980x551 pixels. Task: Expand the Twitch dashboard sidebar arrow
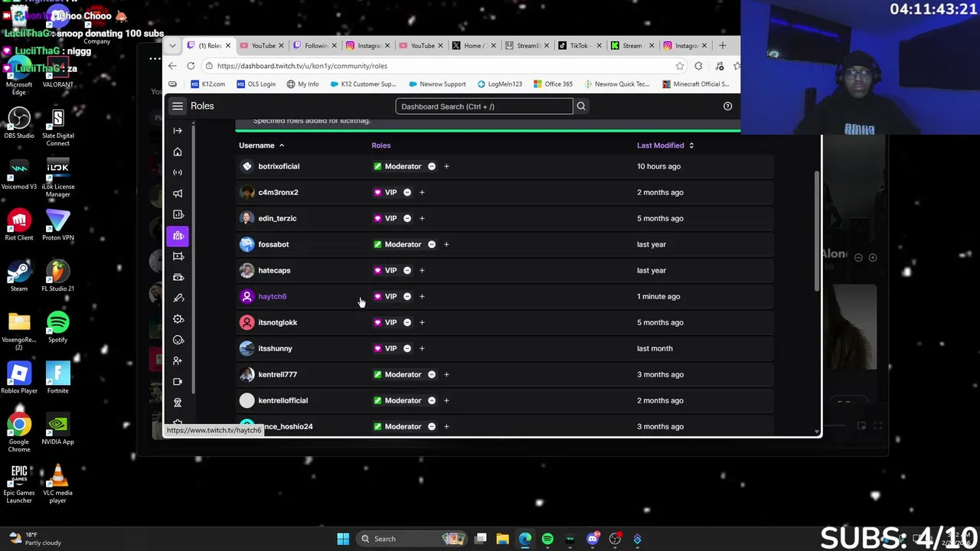tap(178, 131)
